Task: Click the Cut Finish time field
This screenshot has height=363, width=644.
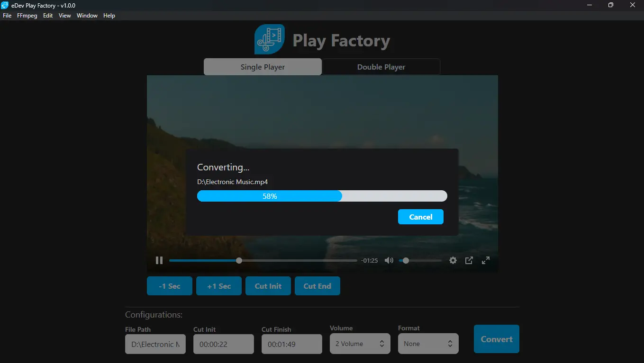Action: click(291, 344)
